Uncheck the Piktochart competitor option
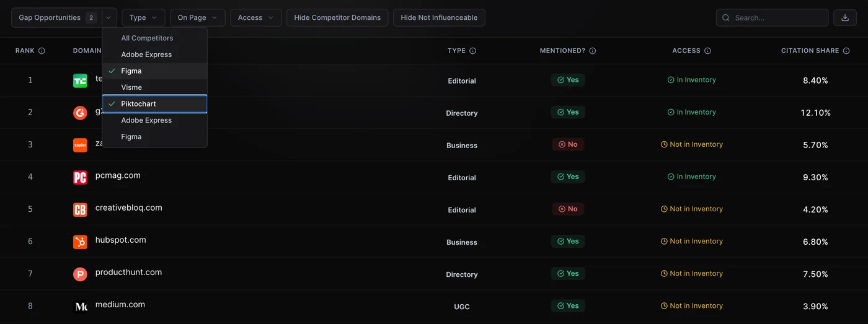Screen dimensions: 868x324 point(154,103)
